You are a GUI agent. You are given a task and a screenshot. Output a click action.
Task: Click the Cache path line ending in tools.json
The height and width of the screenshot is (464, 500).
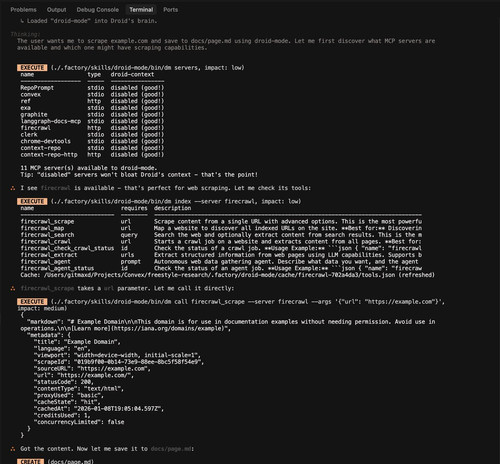tap(227, 275)
